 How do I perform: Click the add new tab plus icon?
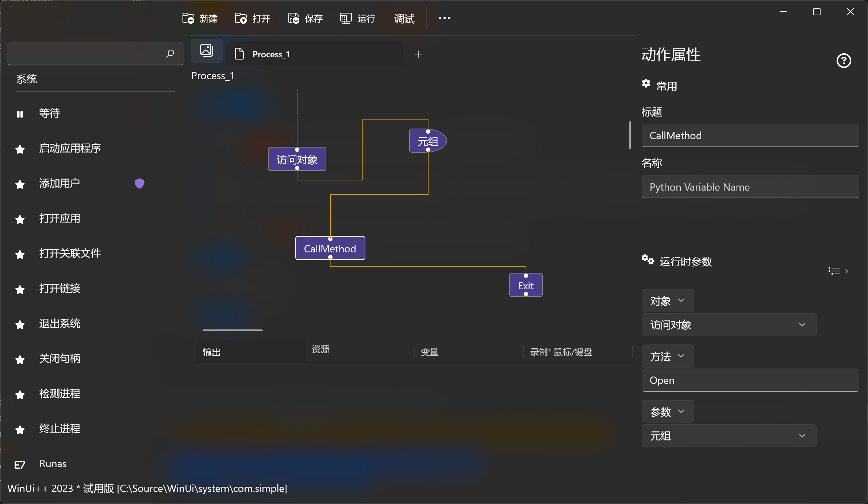419,54
